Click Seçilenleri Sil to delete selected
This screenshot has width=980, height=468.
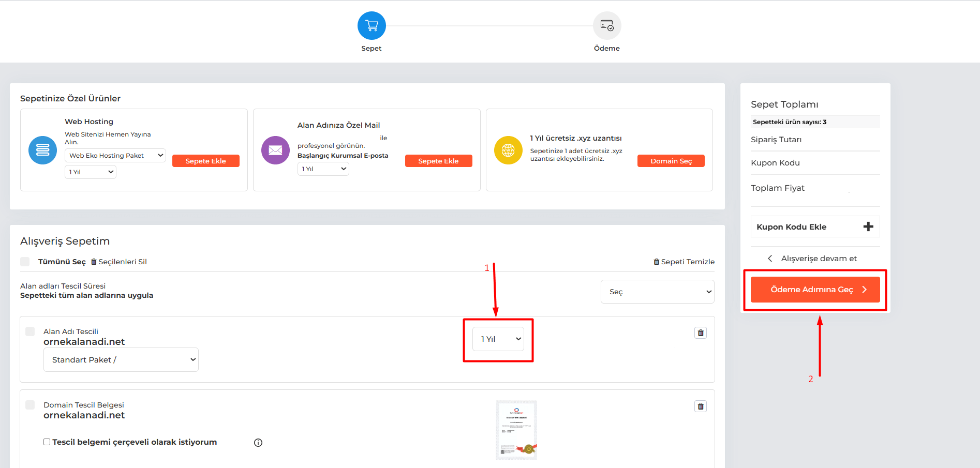pos(119,262)
